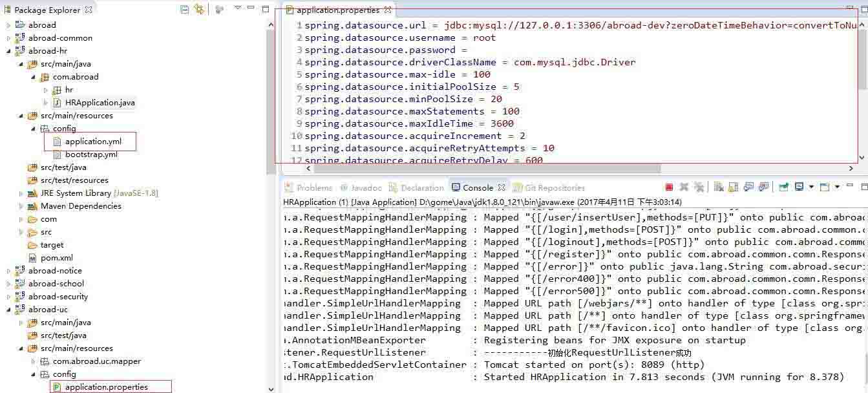Image resolution: width=868 pixels, height=393 pixels.
Task: Terminate the running HRApplication with red stop
Action: [669, 187]
